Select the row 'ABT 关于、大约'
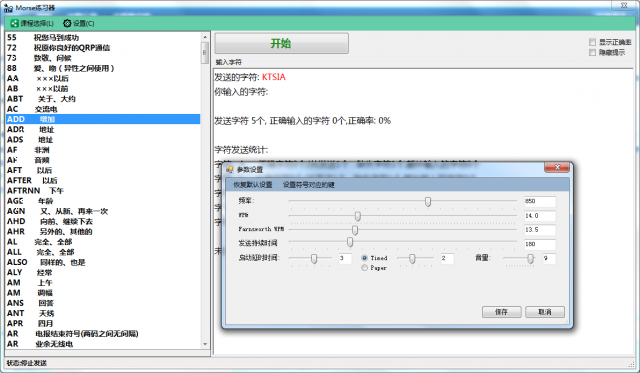The image size is (640, 373). tap(103, 99)
